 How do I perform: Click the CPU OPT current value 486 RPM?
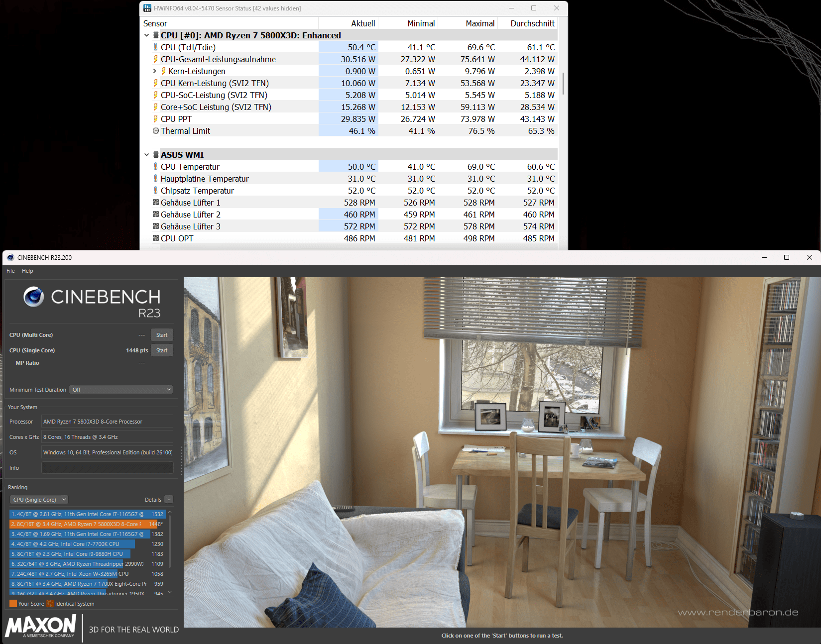coord(359,238)
